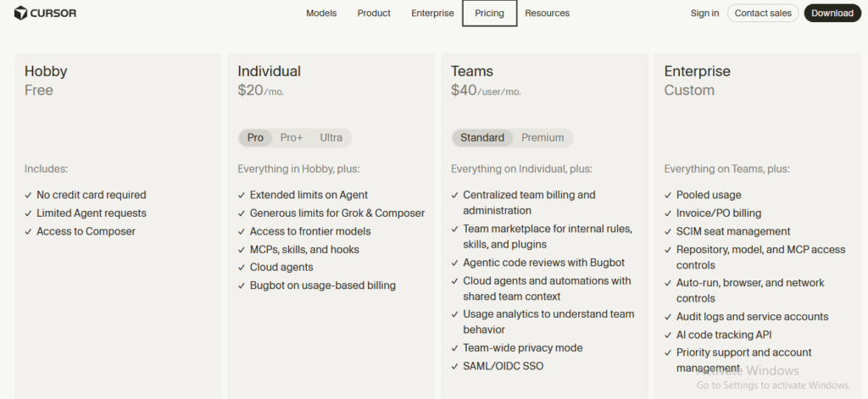Viewport: 868px width, 399px height.
Task: Click 'Pooled usage' feature text
Action: (709, 195)
